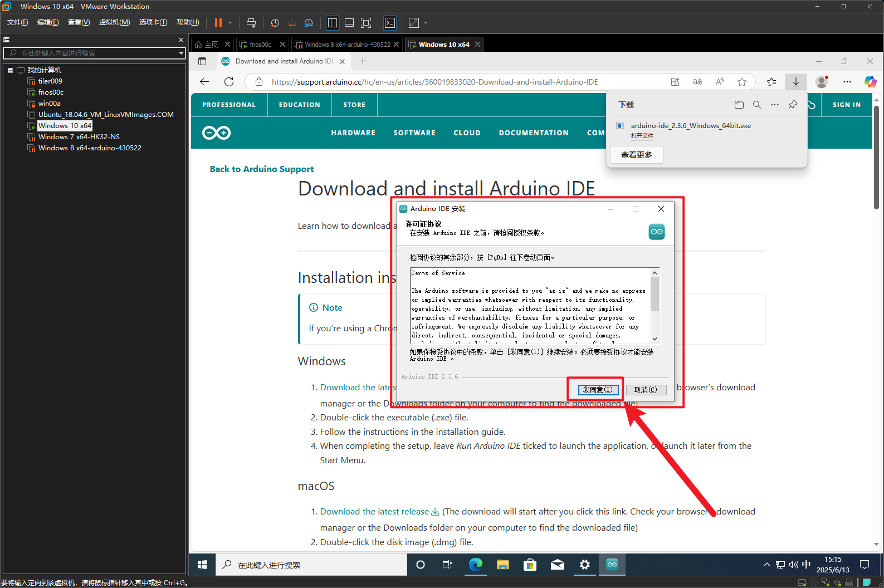884x588 pixels.
Task: Open the 编辑(E) menu
Action: pos(48,22)
